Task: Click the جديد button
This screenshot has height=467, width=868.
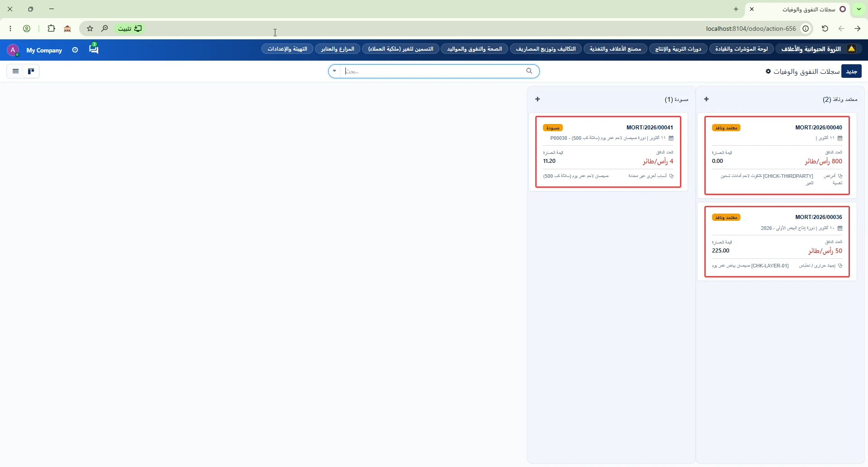Action: (851, 71)
